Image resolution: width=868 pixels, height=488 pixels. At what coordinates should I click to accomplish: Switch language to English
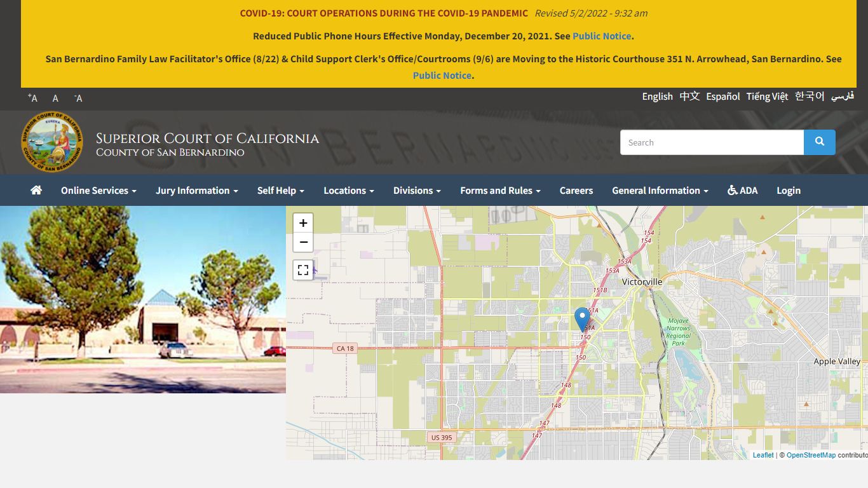point(657,97)
